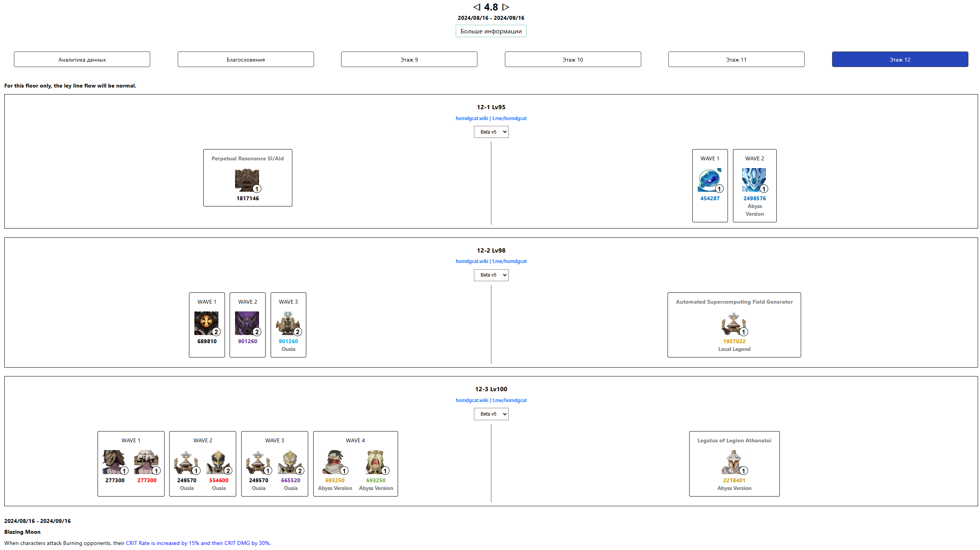The height and width of the screenshot is (550, 980).
Task: Switch to the Этаж 9 tab
Action: point(409,59)
